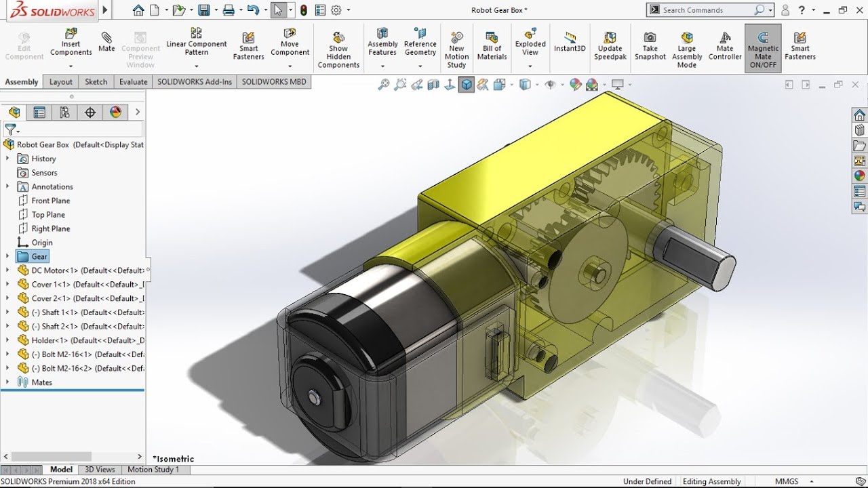Viewport: 868px width, 488px height.
Task: Switch to the Sketch tab
Action: (96, 82)
